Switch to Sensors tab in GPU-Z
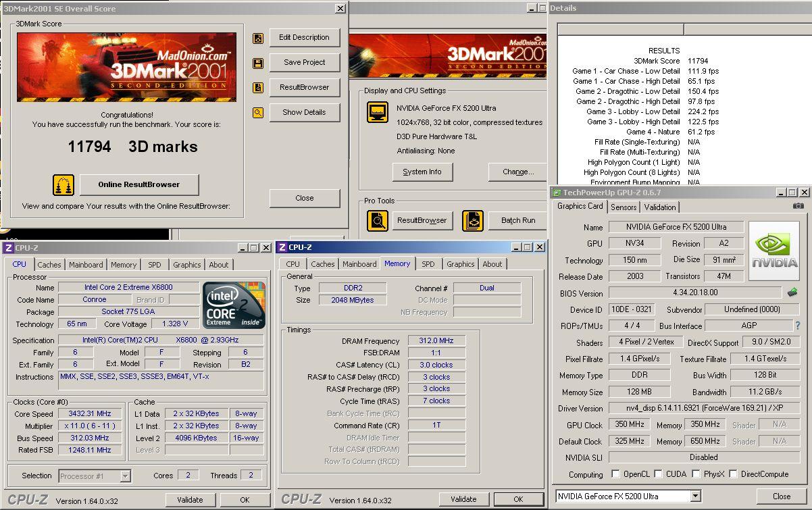Image resolution: width=812 pixels, height=510 pixels. pos(624,207)
